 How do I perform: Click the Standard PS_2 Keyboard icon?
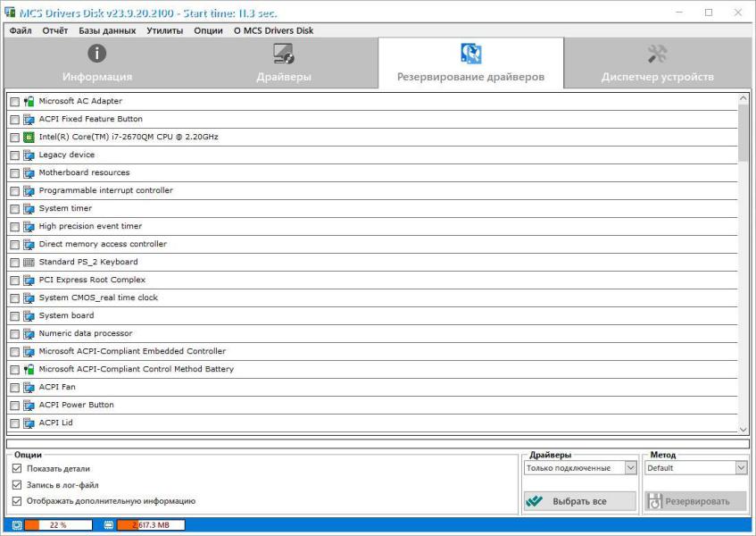[29, 262]
